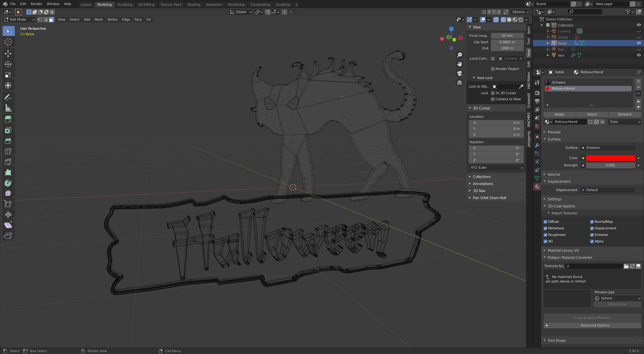Open the Modifier properties wrench tab
644x354 pixels.
537,145
